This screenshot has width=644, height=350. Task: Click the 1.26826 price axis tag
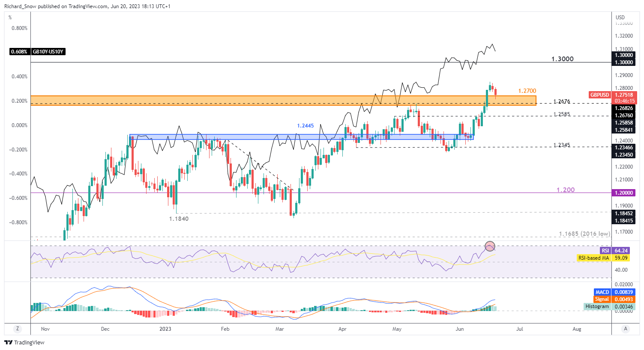[624, 108]
